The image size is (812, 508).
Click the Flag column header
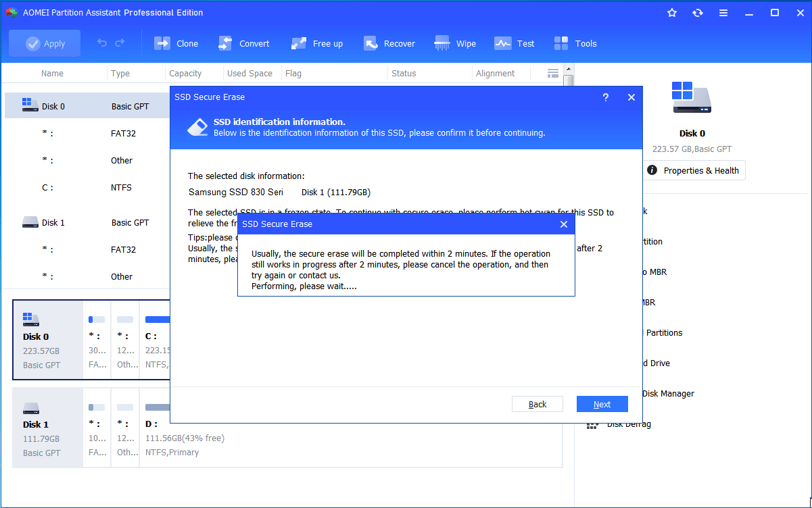click(x=293, y=74)
